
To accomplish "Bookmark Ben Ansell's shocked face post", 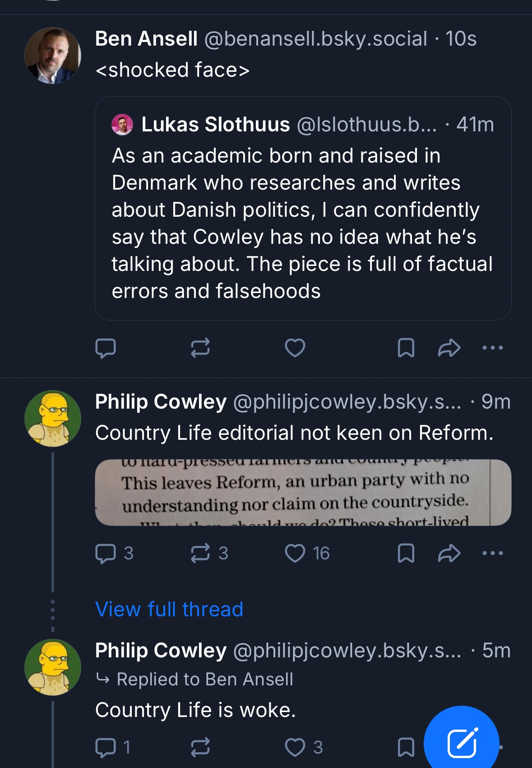I will pyautogui.click(x=406, y=348).
